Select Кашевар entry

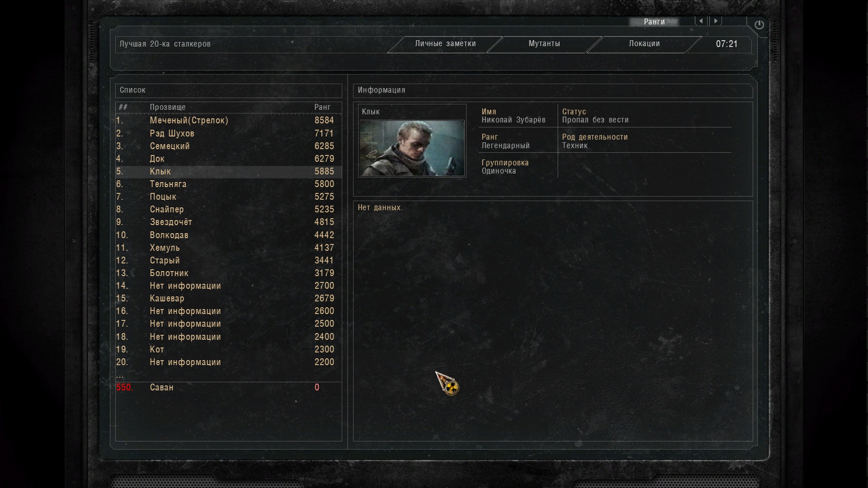(228, 298)
